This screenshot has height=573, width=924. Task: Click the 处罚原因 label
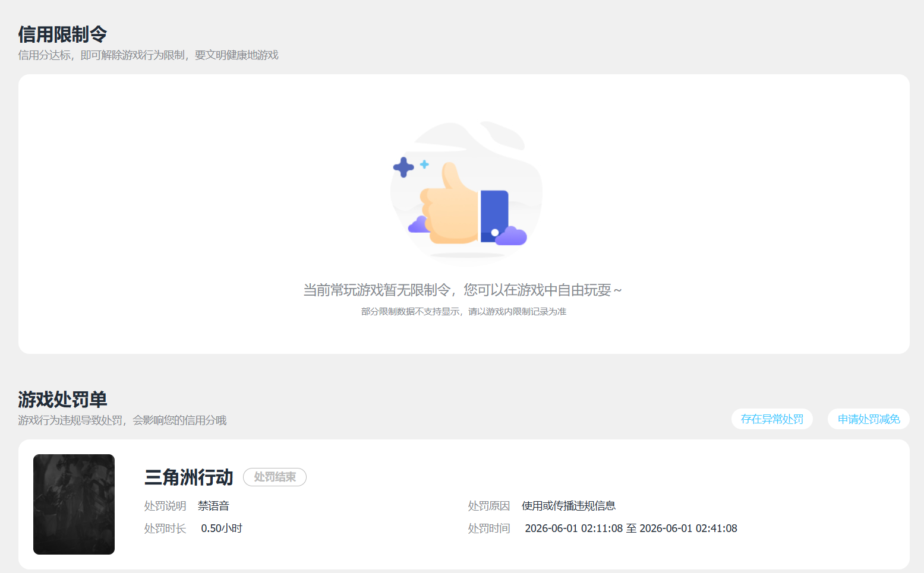[489, 506]
